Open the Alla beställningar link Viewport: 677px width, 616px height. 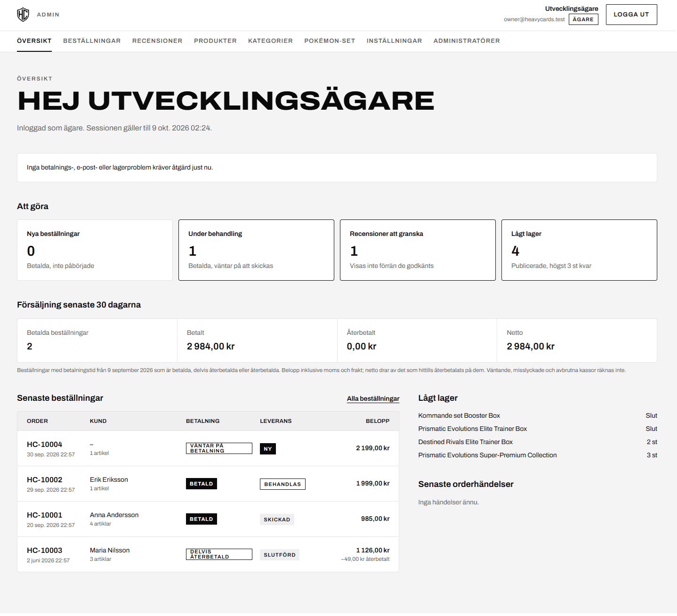pyautogui.click(x=373, y=398)
